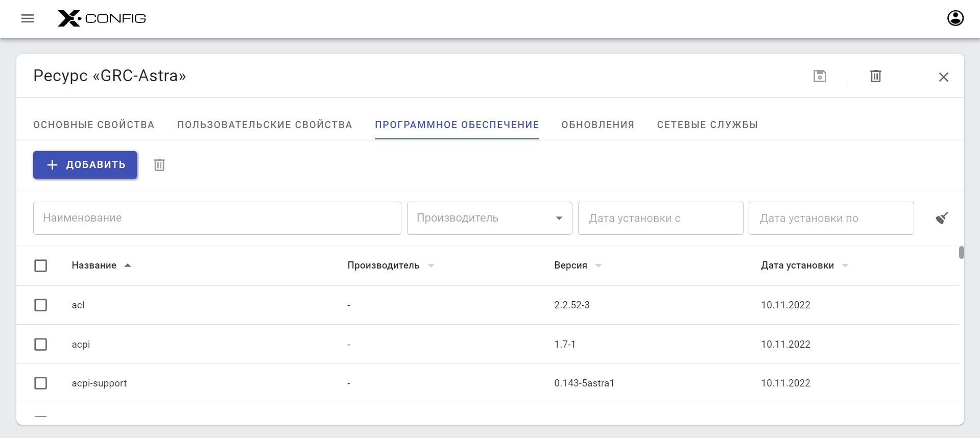Image resolution: width=980 pixels, height=438 pixels.
Task: Save the resource with the floppy disk icon
Action: [x=820, y=77]
